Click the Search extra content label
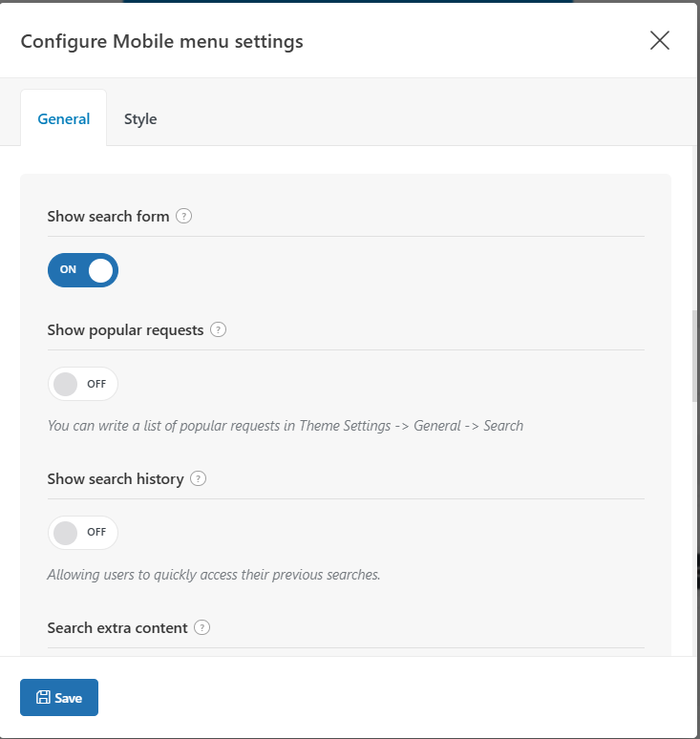 pos(117,628)
